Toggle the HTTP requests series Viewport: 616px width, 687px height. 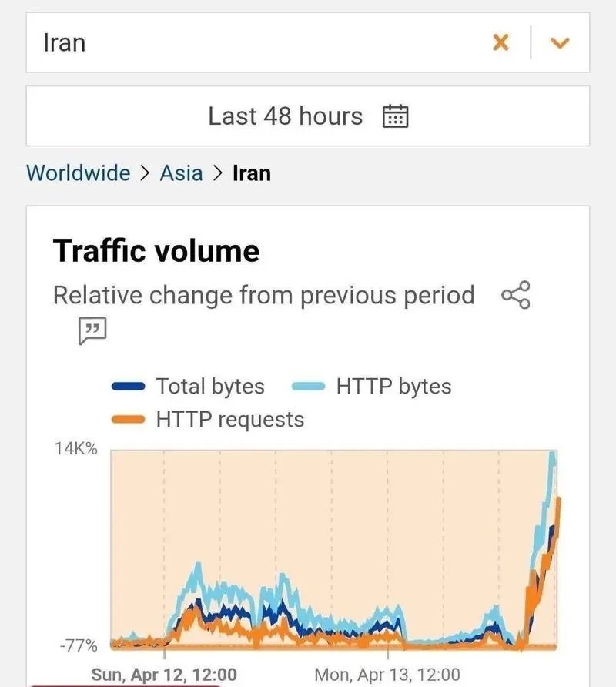(229, 420)
